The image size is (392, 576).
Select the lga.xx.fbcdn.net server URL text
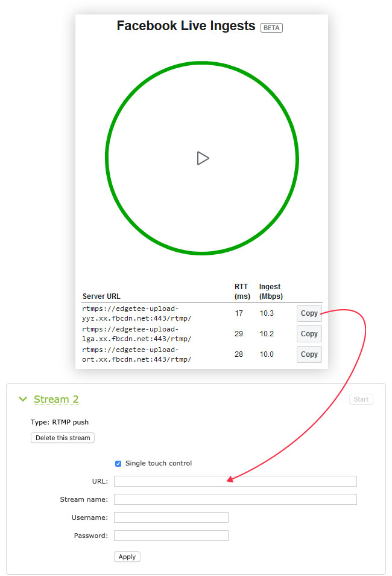tap(136, 334)
